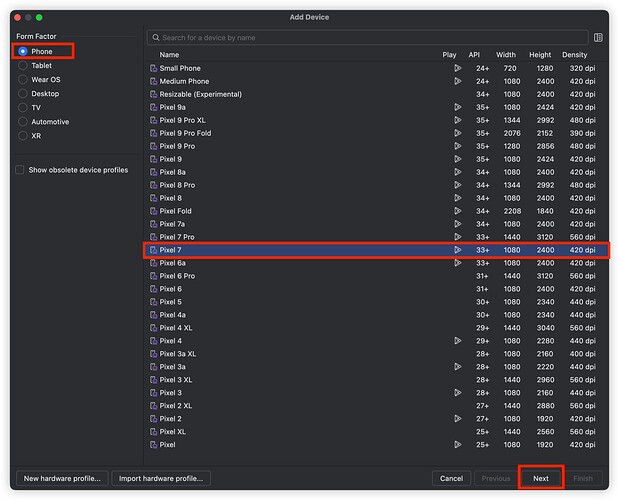Sort by the Play column header

pyautogui.click(x=449, y=55)
